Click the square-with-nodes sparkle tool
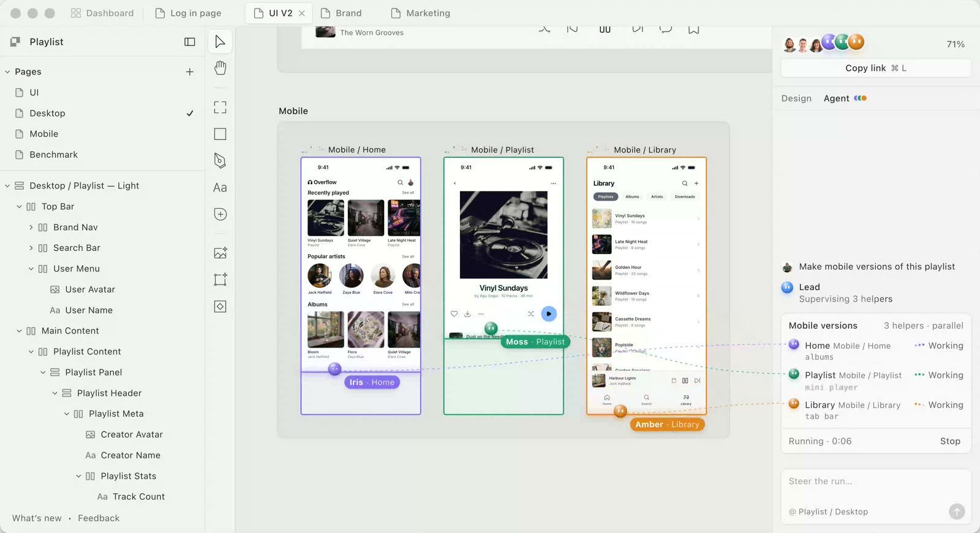This screenshot has height=533, width=980. (221, 280)
